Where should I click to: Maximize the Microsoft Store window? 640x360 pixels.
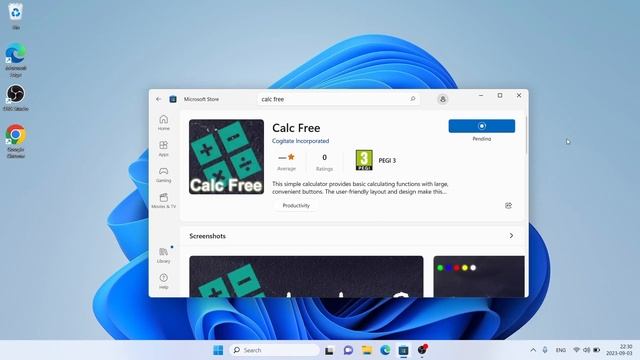[x=500, y=96]
